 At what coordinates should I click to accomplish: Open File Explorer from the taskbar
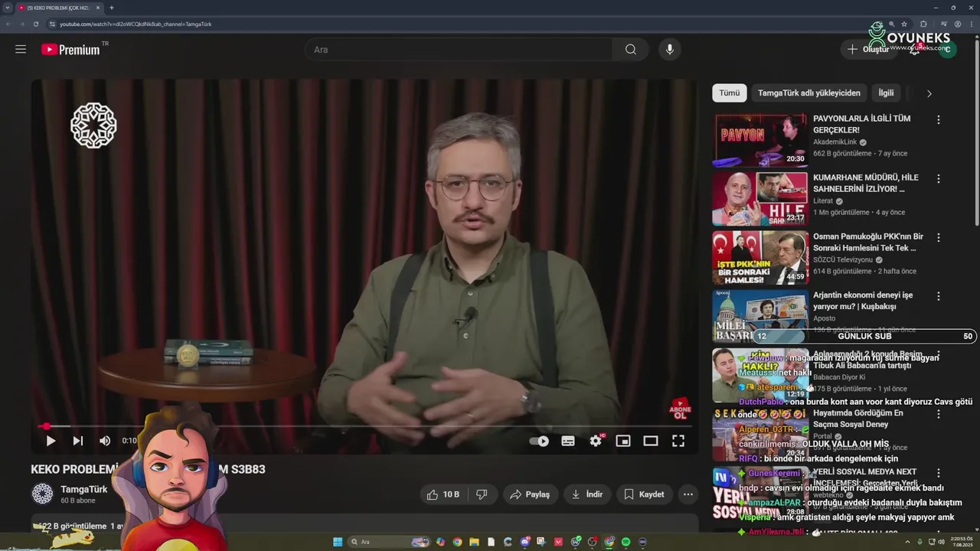pyautogui.click(x=474, y=542)
